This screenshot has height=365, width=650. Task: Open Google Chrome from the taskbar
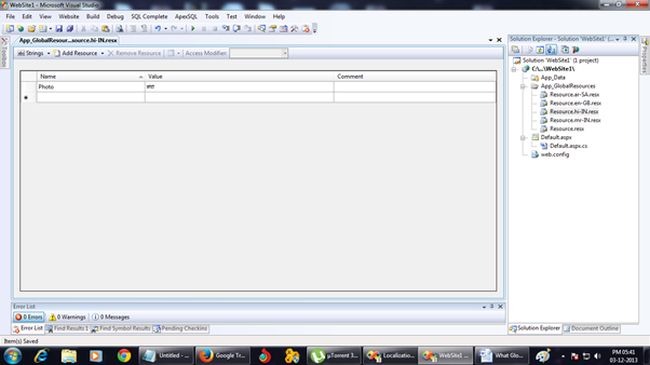(124, 356)
